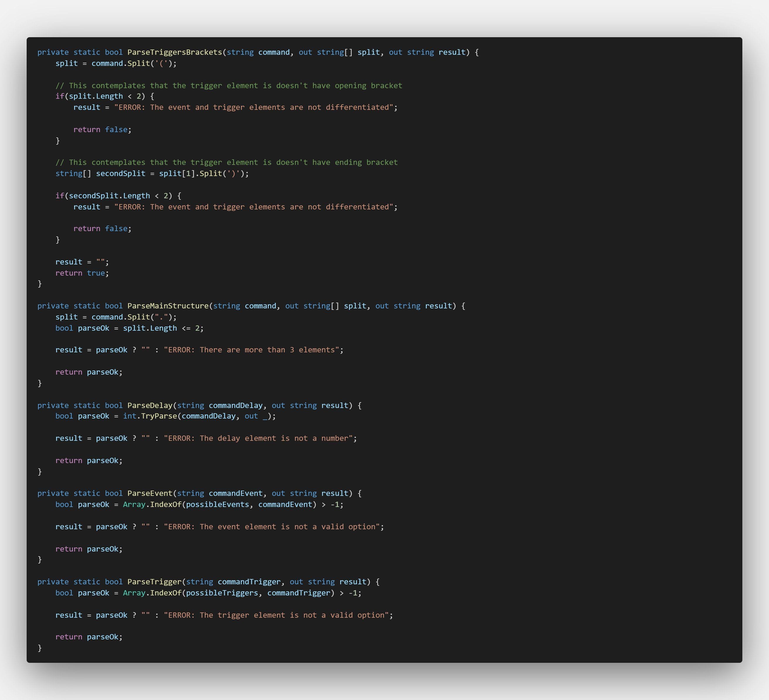
Task: Click the line split = command.Split(".");
Action: coord(116,317)
